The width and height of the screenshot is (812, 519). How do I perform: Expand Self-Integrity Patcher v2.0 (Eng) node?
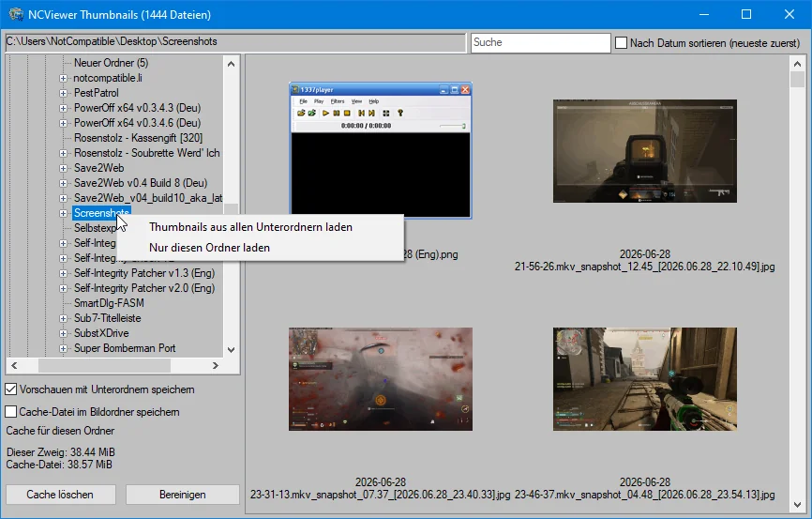pyautogui.click(x=63, y=288)
